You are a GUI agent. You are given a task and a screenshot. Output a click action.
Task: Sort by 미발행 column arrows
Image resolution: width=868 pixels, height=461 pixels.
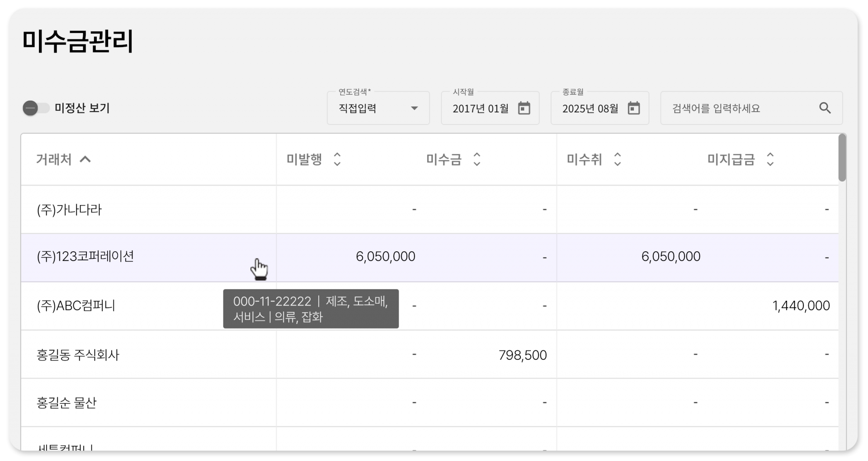(337, 160)
